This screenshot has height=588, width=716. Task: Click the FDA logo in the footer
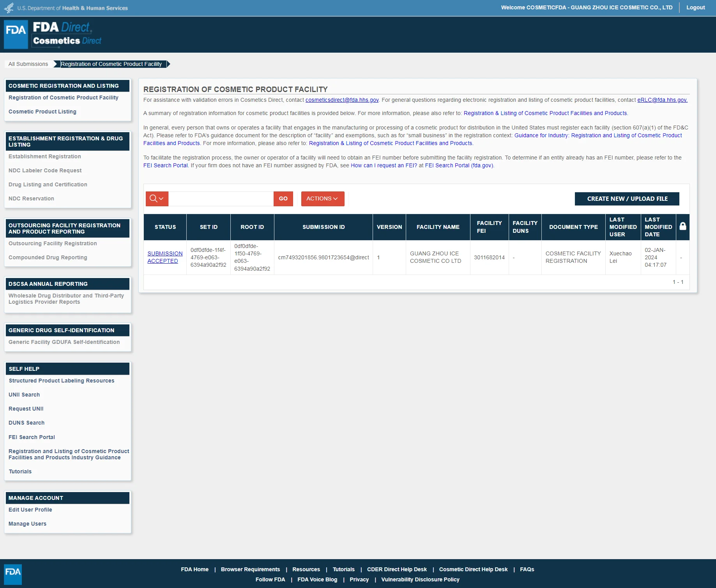pos(13,574)
